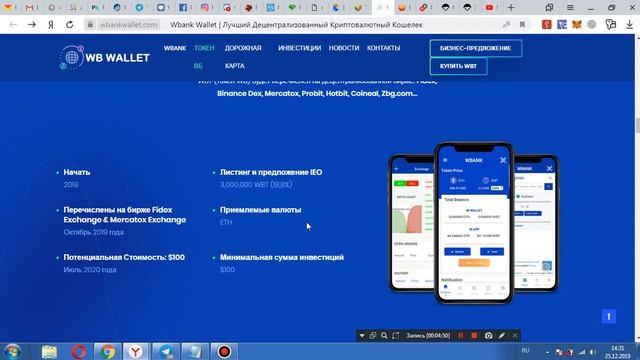Viewport: 640px width, 360px height.
Task: Open the browser downloads arrow
Action: coord(629,24)
